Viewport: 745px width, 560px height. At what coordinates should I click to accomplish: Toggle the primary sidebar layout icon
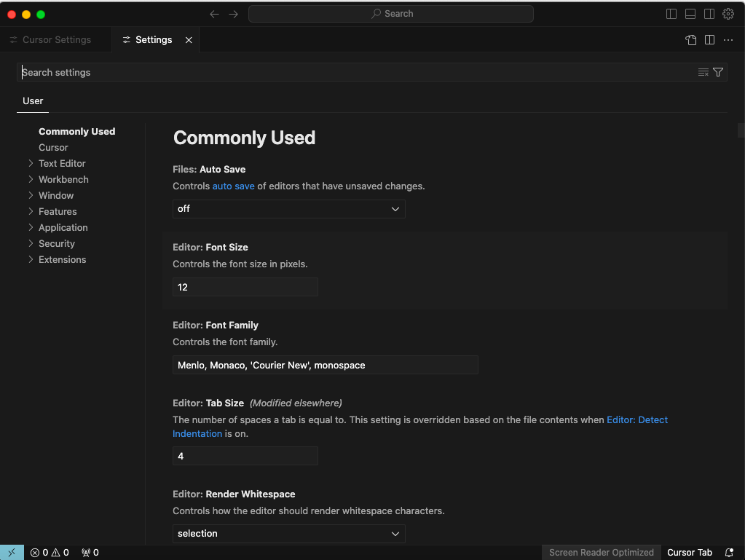tap(671, 14)
